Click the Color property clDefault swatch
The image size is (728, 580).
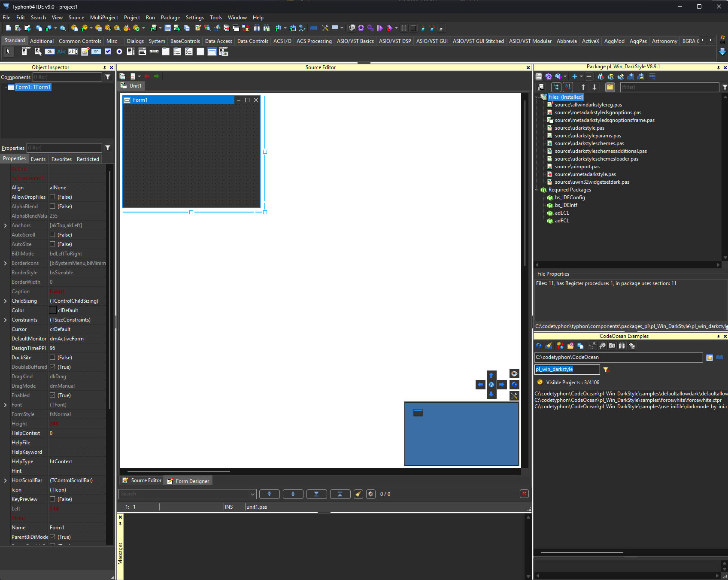pyautogui.click(x=53, y=310)
